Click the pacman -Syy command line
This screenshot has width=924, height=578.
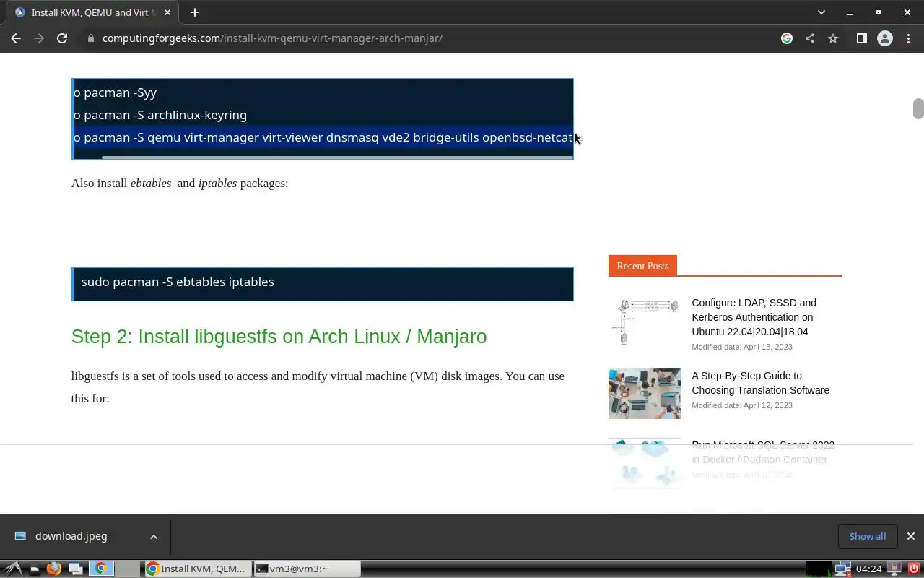coord(115,92)
